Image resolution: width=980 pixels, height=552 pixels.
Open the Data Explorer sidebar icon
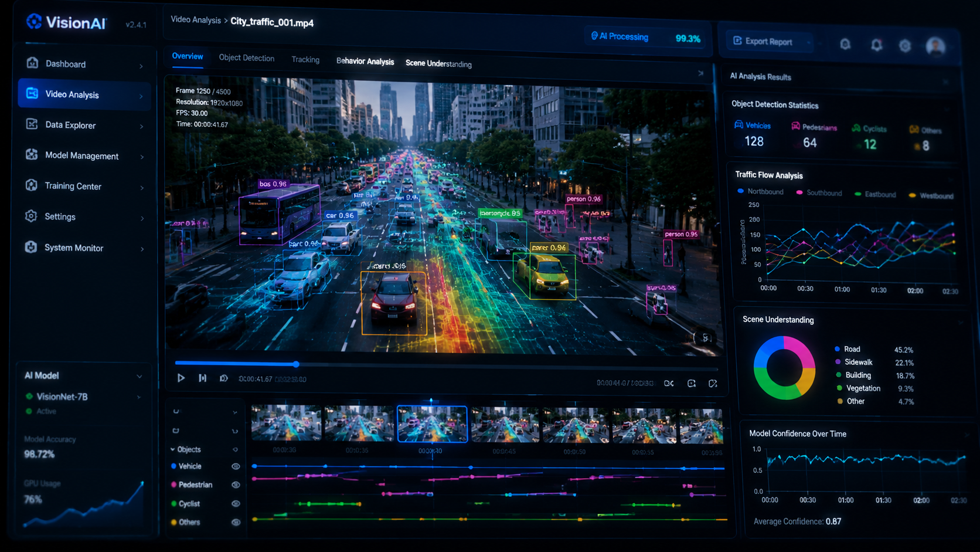[x=32, y=124]
